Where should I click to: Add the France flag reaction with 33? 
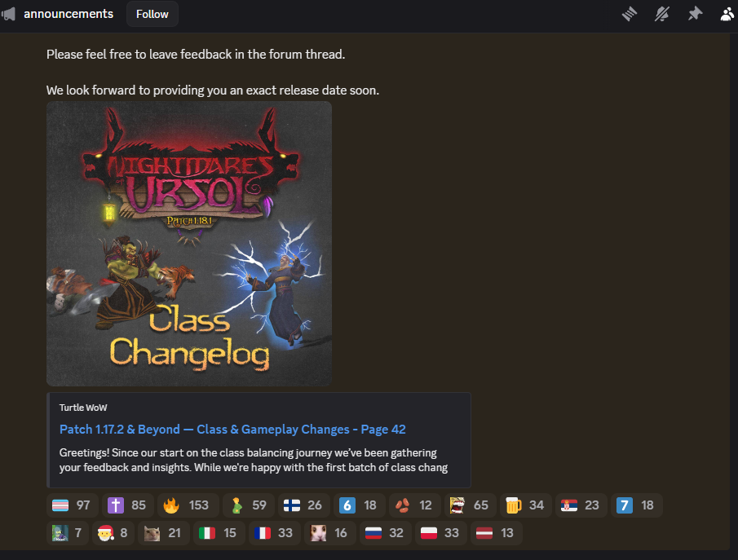(x=274, y=533)
